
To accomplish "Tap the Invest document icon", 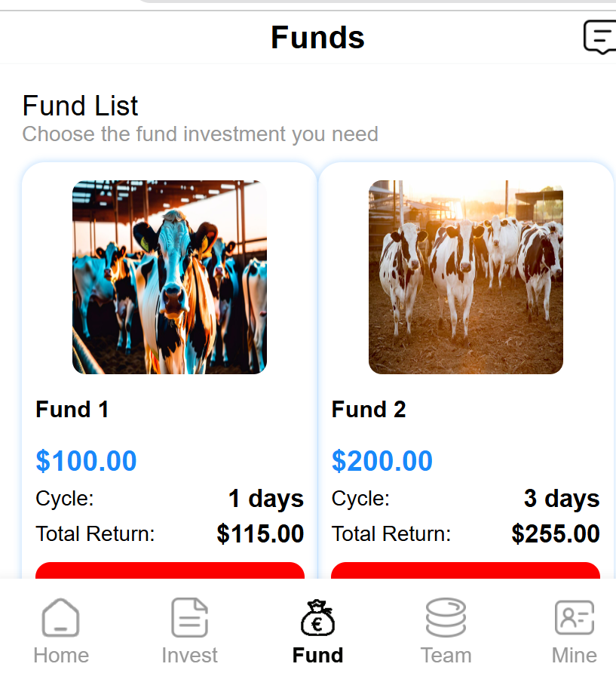I will 189,617.
